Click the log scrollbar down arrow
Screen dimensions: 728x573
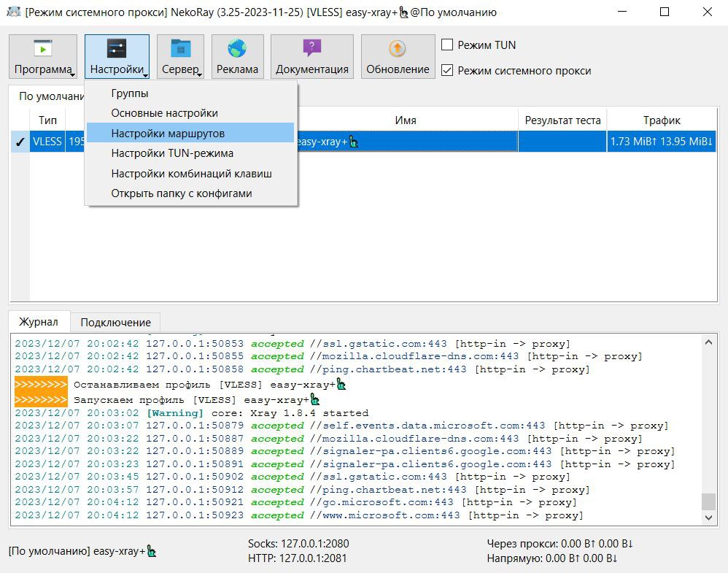click(708, 517)
